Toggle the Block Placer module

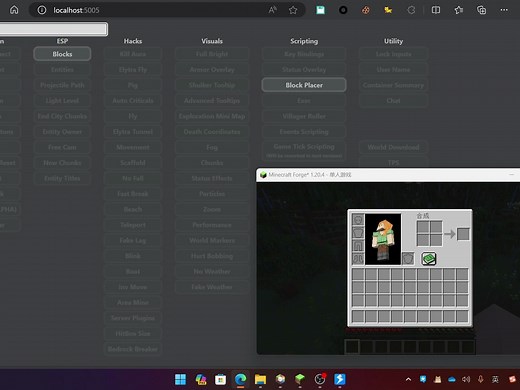coord(304,85)
